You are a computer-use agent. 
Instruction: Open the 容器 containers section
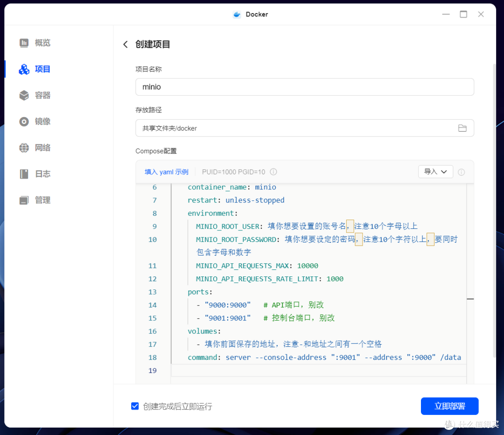click(35, 96)
